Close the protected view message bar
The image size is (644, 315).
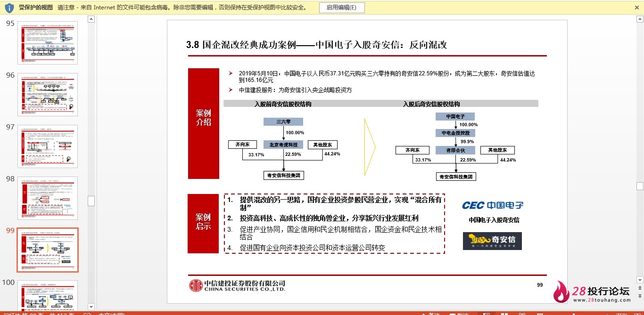[x=637, y=8]
